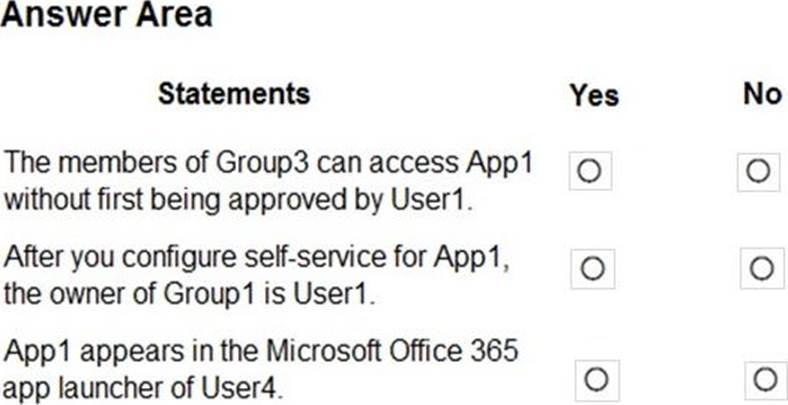Mark No for the app launcher statement
This screenshot has height=405, width=788.
tap(766, 380)
